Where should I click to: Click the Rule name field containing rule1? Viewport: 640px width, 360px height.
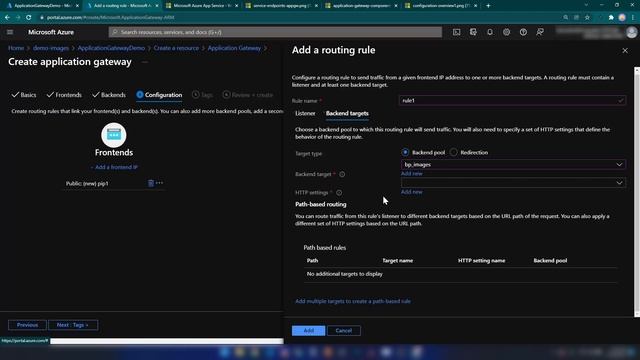pos(512,100)
